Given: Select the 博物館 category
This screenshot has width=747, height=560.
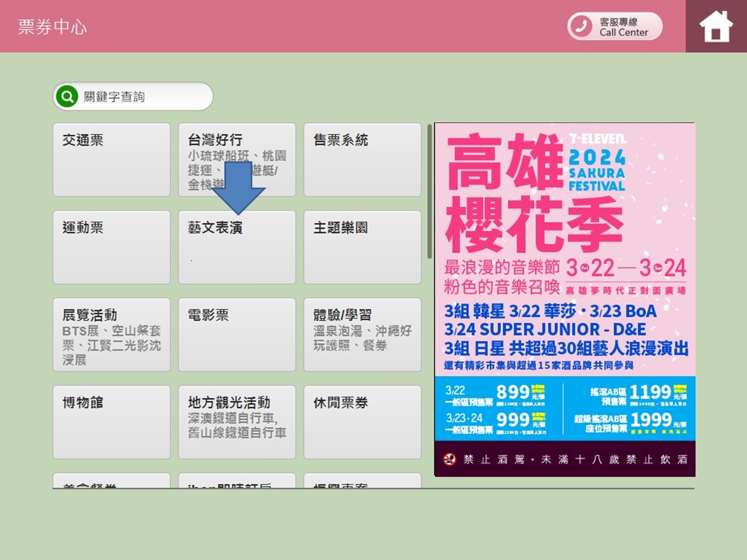Looking at the screenshot, I should coord(111,422).
